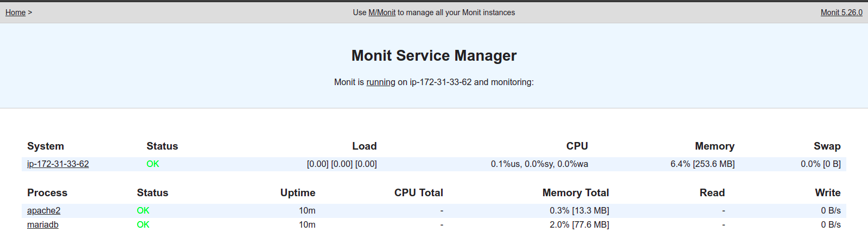Click the apache2 OK status
Image resolution: width=868 pixels, height=232 pixels.
pos(143,210)
